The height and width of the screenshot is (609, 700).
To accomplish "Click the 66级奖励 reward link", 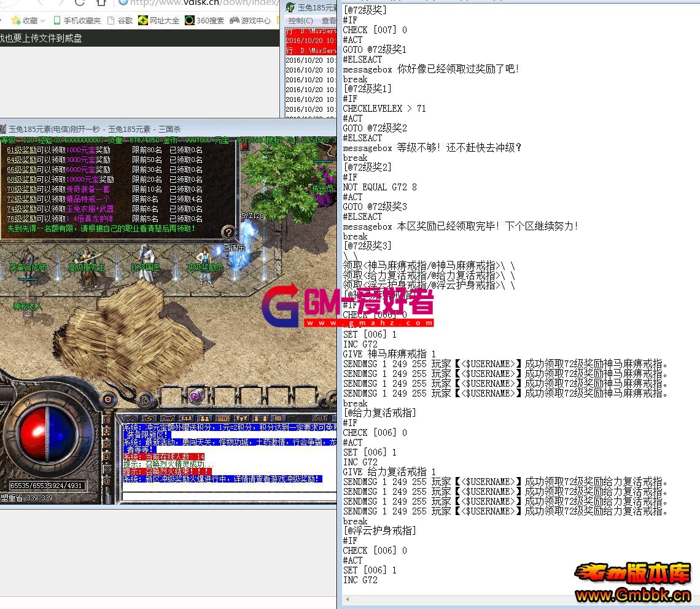I will click(x=21, y=169).
